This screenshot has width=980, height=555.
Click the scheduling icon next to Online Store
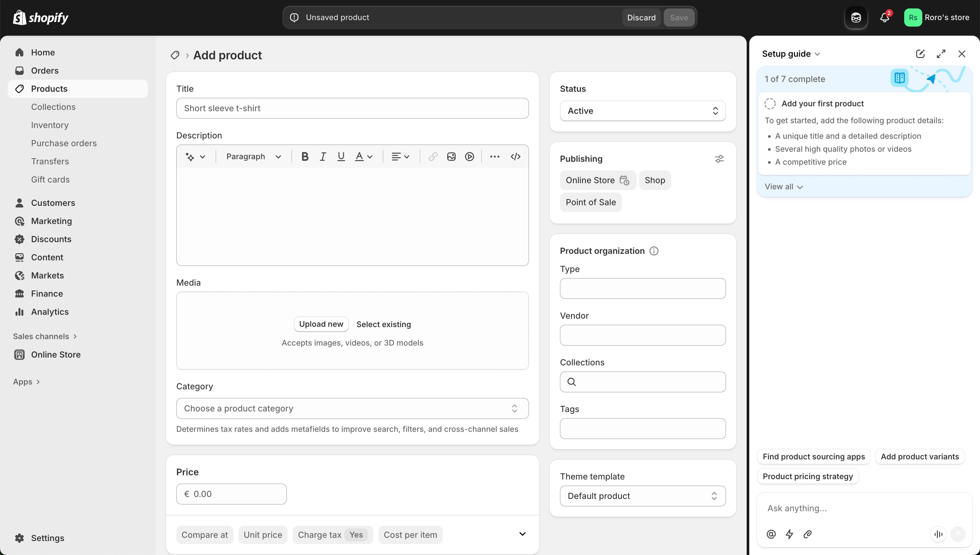624,180
